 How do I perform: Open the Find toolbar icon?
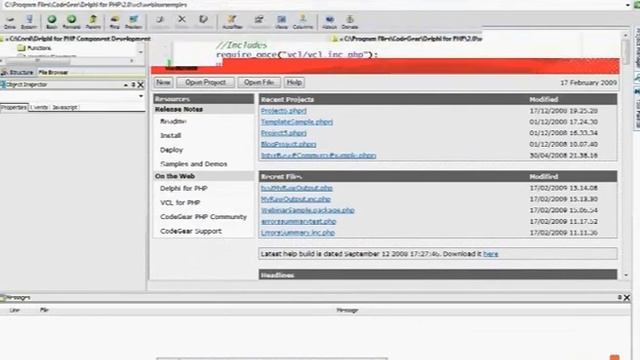(x=115, y=22)
